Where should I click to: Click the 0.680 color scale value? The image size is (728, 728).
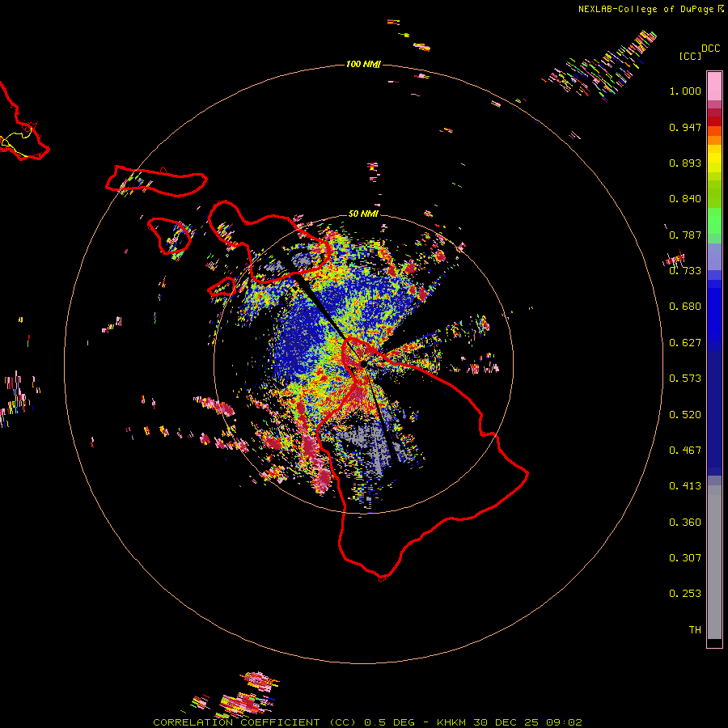685,307
